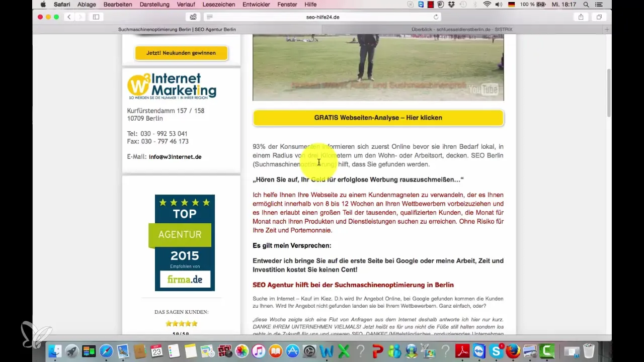The width and height of the screenshot is (644, 362).
Task: Open the Ablage menu
Action: point(87,5)
